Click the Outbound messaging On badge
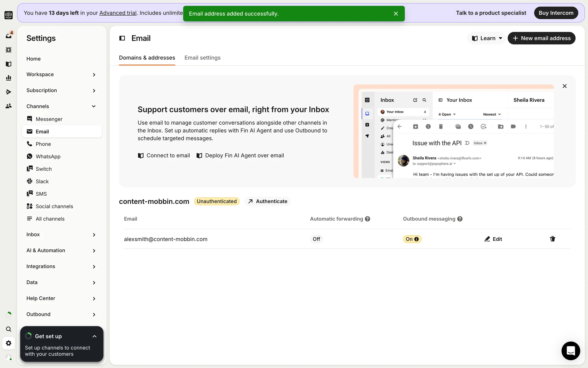This screenshot has height=368, width=588. pos(412,239)
